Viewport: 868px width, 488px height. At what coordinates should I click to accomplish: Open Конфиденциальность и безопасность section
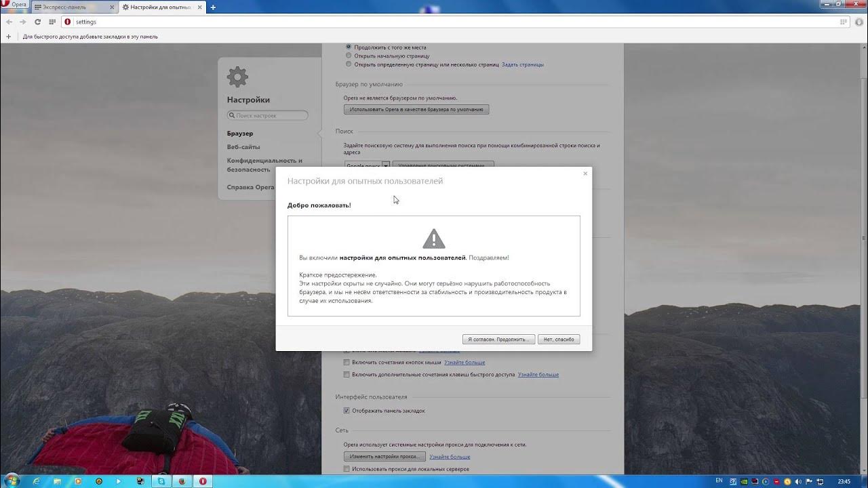coord(264,165)
